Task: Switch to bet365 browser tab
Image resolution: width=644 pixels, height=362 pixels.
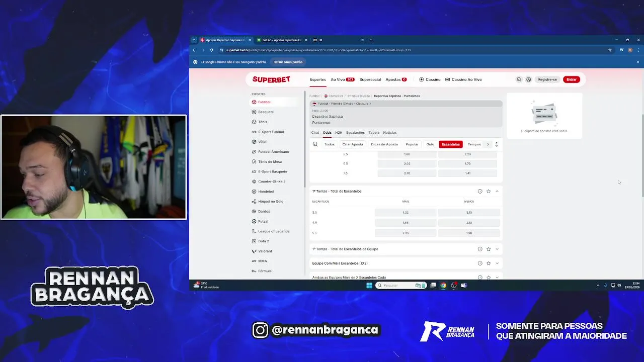Action: (x=282, y=40)
